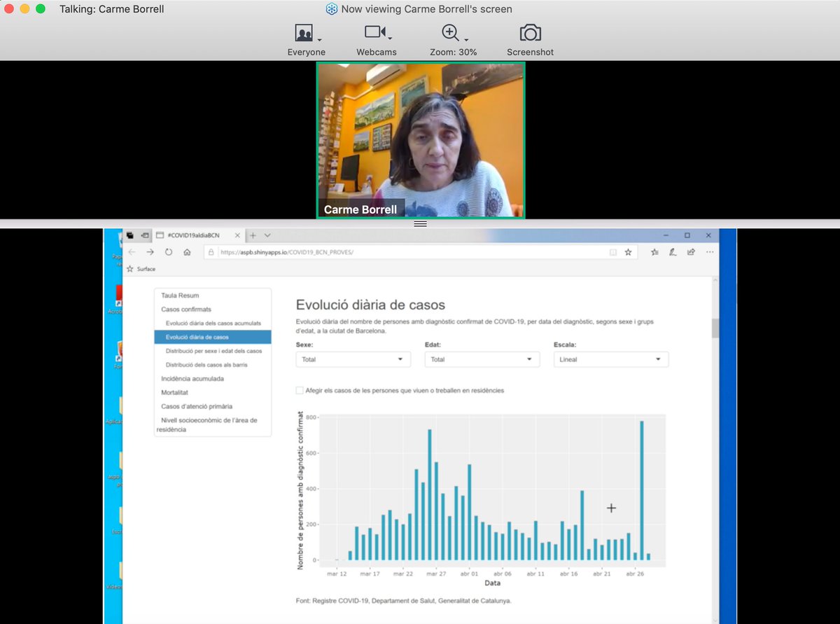
Task: Open the Edat dropdown
Action: (x=482, y=359)
